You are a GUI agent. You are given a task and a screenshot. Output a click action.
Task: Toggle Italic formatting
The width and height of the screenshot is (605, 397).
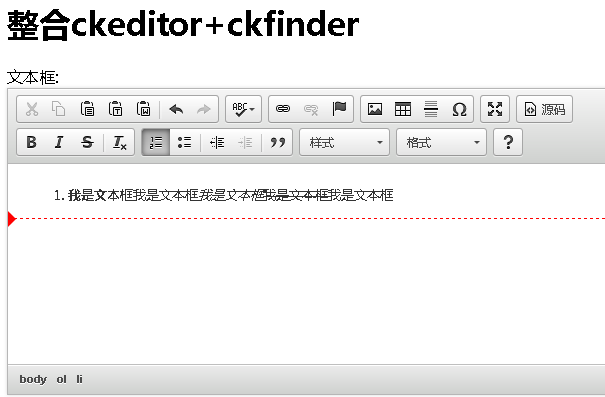59,142
